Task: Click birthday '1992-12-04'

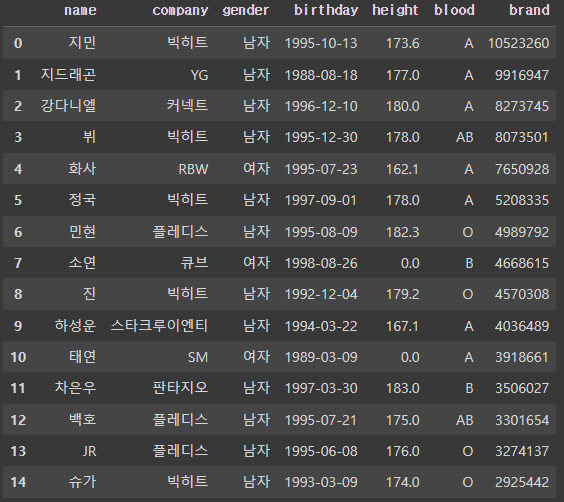Action: click(321, 295)
